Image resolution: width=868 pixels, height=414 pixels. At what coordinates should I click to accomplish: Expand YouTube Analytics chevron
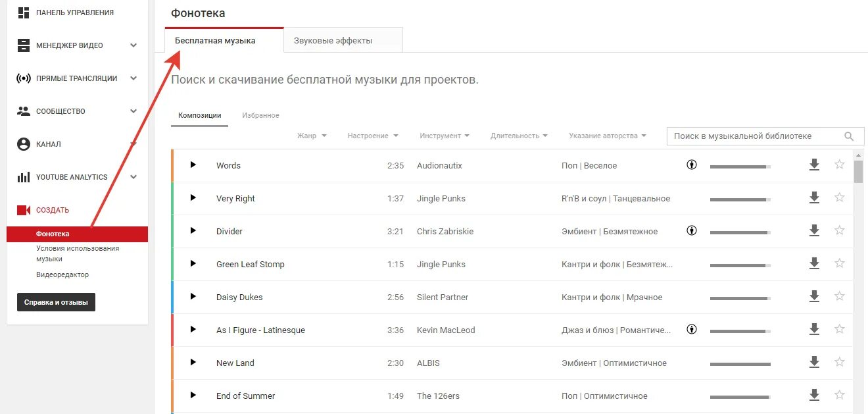click(133, 177)
